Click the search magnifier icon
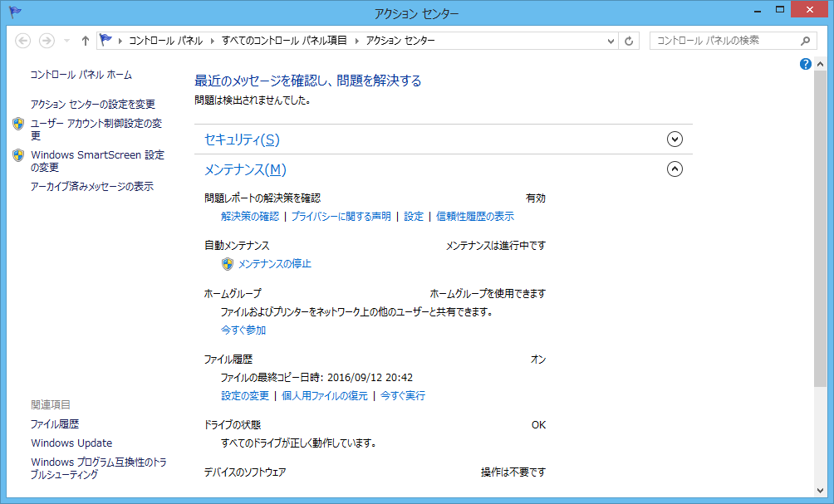The height and width of the screenshot is (504, 834). [805, 41]
